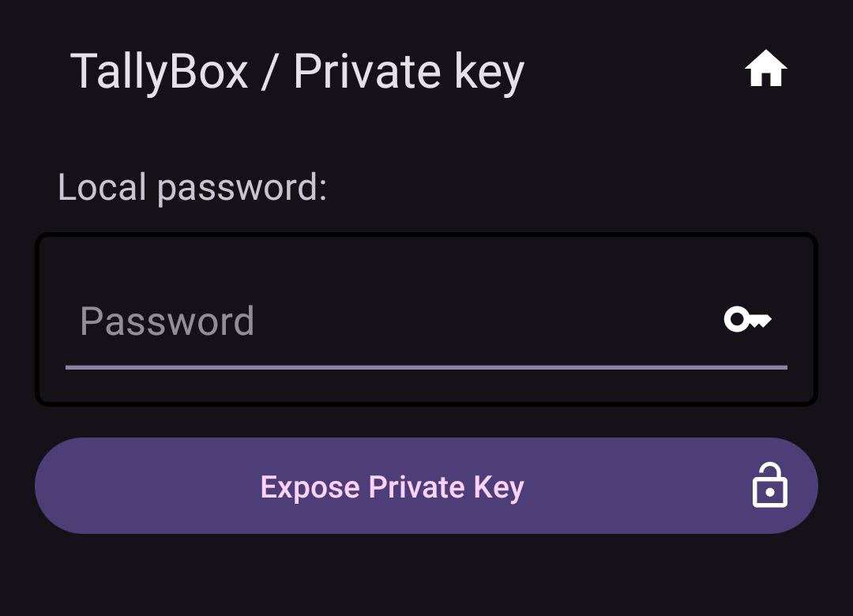Toggle password visibility with key symbol
This screenshot has width=853, height=616.
coord(747,319)
